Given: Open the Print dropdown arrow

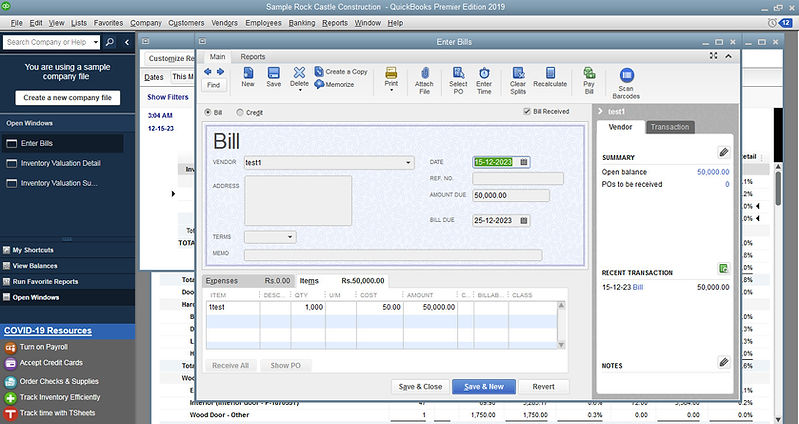Looking at the screenshot, I should coord(391,90).
